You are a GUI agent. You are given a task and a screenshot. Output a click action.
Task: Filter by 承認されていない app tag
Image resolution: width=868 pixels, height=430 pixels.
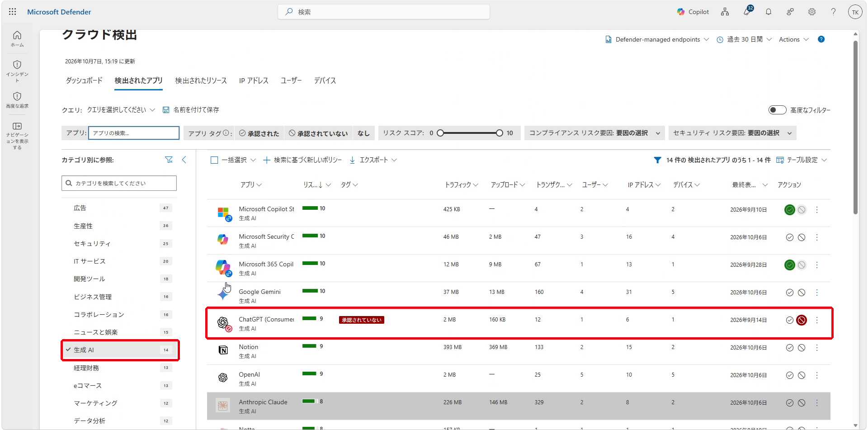[318, 133]
